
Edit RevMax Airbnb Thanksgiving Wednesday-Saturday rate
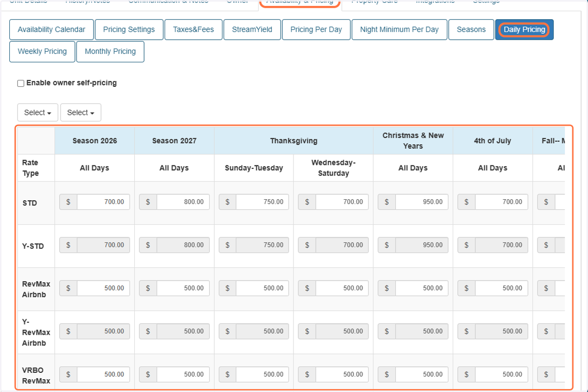[x=343, y=288]
